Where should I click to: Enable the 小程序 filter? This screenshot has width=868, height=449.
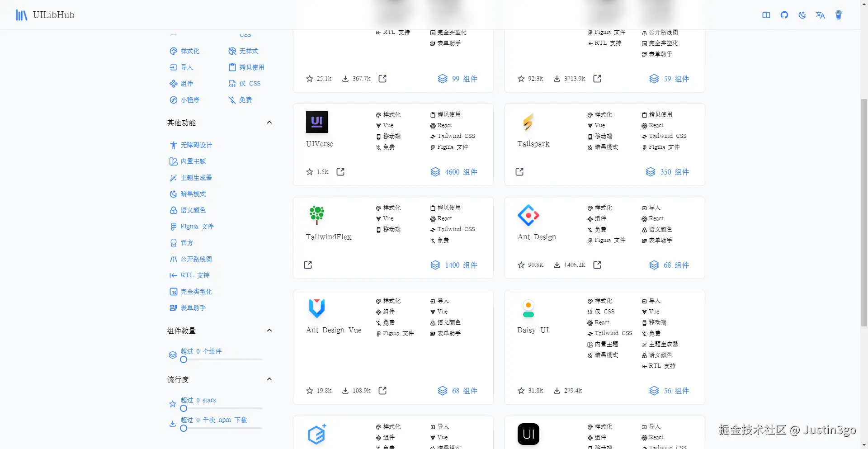click(184, 100)
